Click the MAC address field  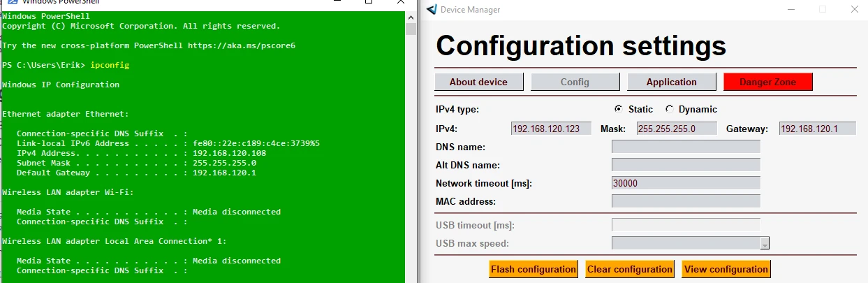click(685, 201)
